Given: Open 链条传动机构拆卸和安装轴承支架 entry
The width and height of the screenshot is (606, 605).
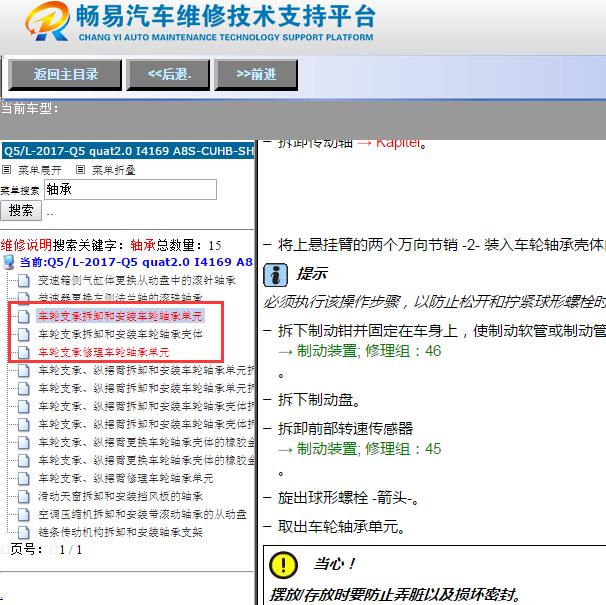Looking at the screenshot, I should click(120, 532).
